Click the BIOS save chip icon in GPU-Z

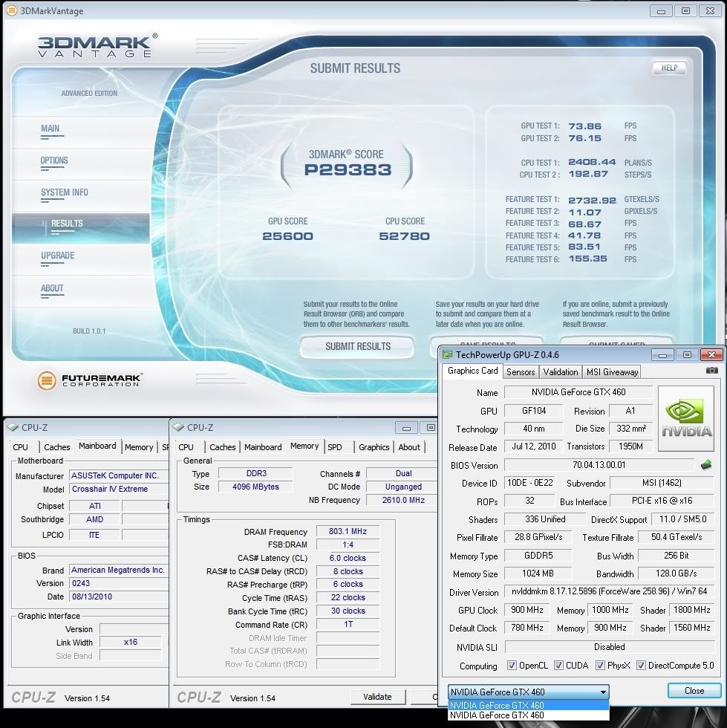[705, 465]
